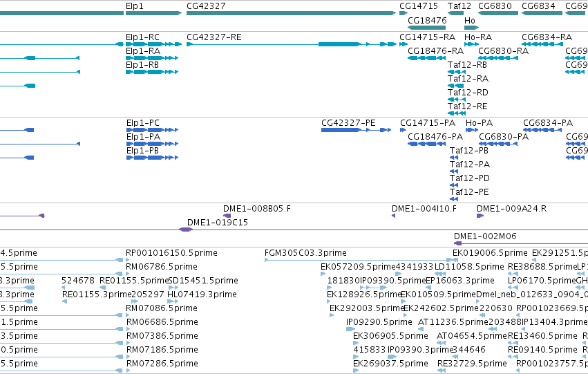
Task: Click the RM07286.5prime EST label
Action: pos(162,364)
